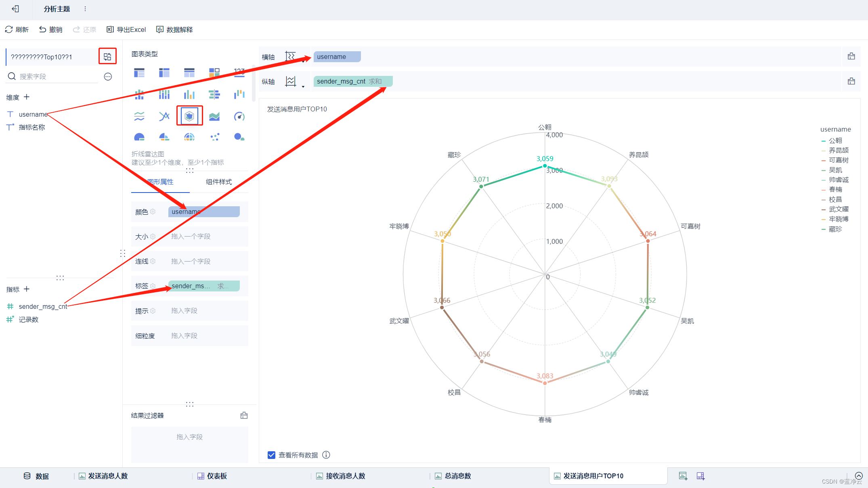Open the 大小 settings gear
This screenshot has height=488, width=868.
click(153, 237)
